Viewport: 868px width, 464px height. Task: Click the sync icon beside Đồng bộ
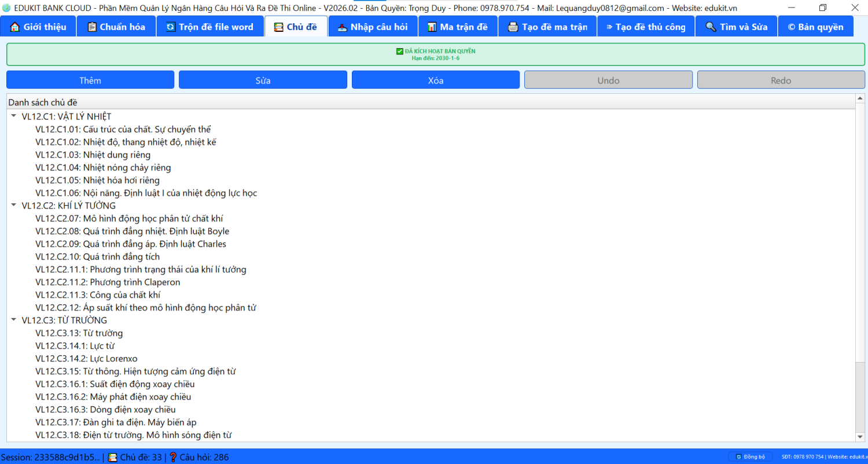coord(738,457)
